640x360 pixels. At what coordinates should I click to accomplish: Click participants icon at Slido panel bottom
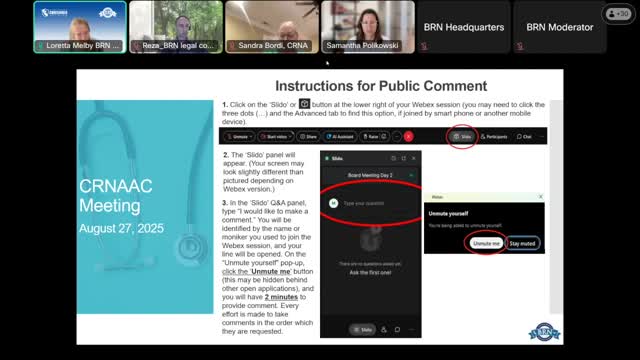coord(384,329)
